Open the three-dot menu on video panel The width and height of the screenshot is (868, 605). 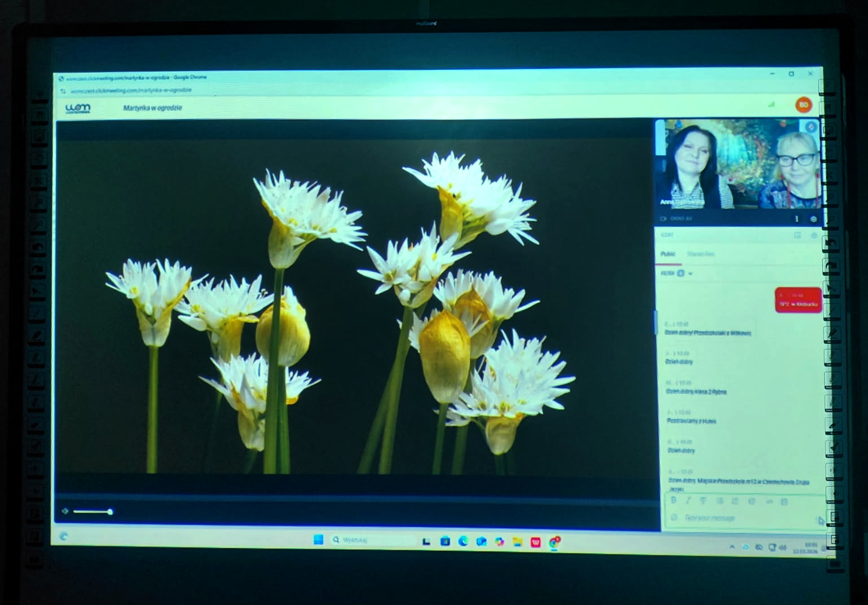tap(796, 219)
